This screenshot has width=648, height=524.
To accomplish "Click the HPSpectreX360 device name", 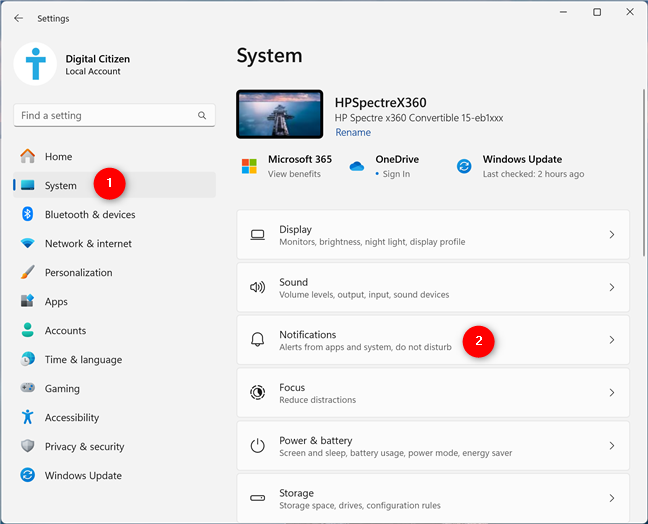I will 380,102.
